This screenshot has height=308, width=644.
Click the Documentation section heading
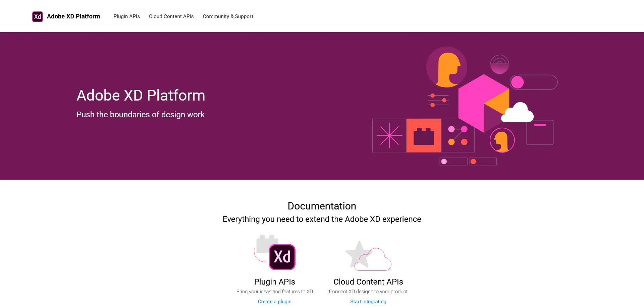point(322,206)
